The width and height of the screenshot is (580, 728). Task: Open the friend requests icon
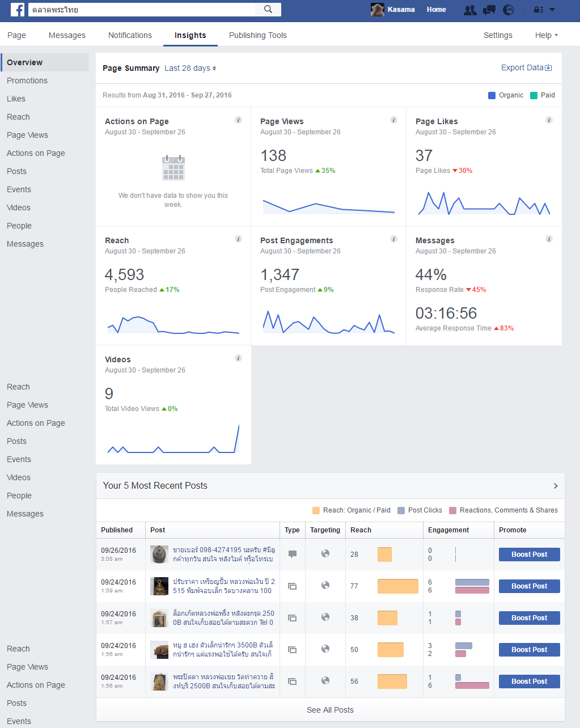[x=470, y=10]
